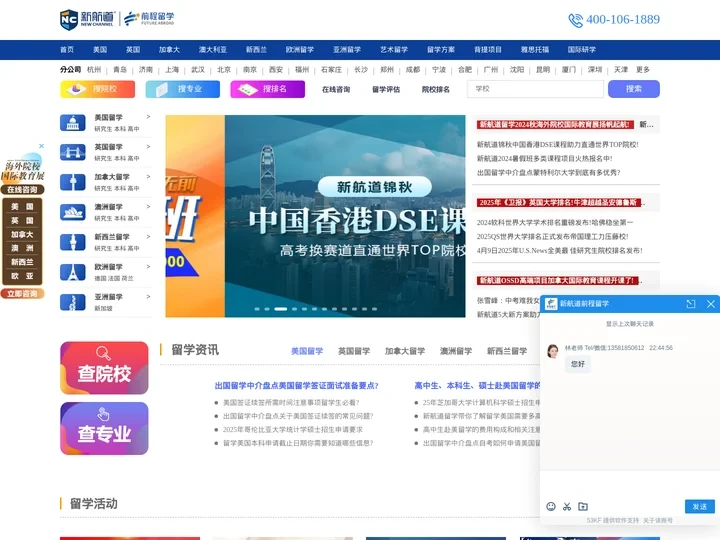Expand the 亚洲留学 arrow
The width and height of the screenshot is (720, 540).
(148, 297)
